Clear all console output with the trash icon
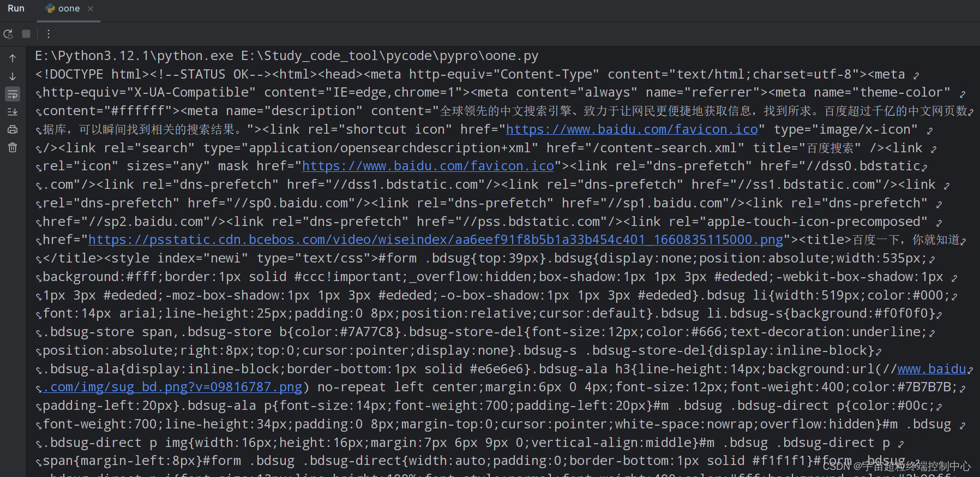Viewport: 980px width, 477px height. [13, 147]
